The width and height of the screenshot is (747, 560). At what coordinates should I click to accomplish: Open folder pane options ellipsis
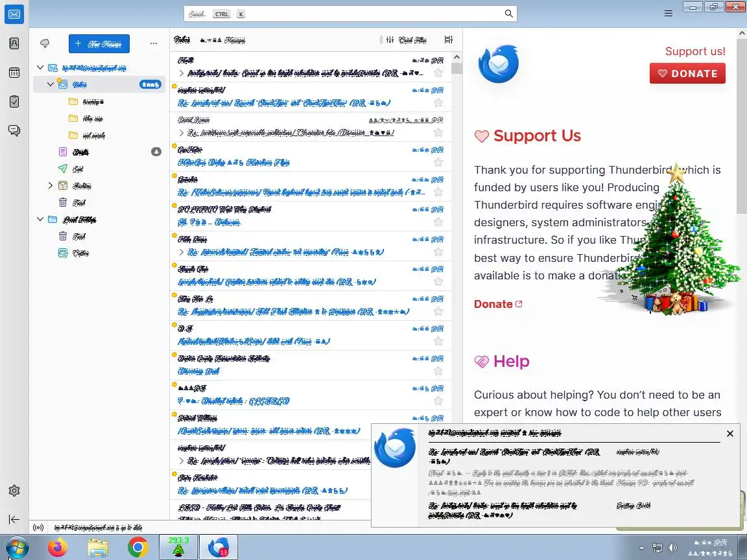154,43
